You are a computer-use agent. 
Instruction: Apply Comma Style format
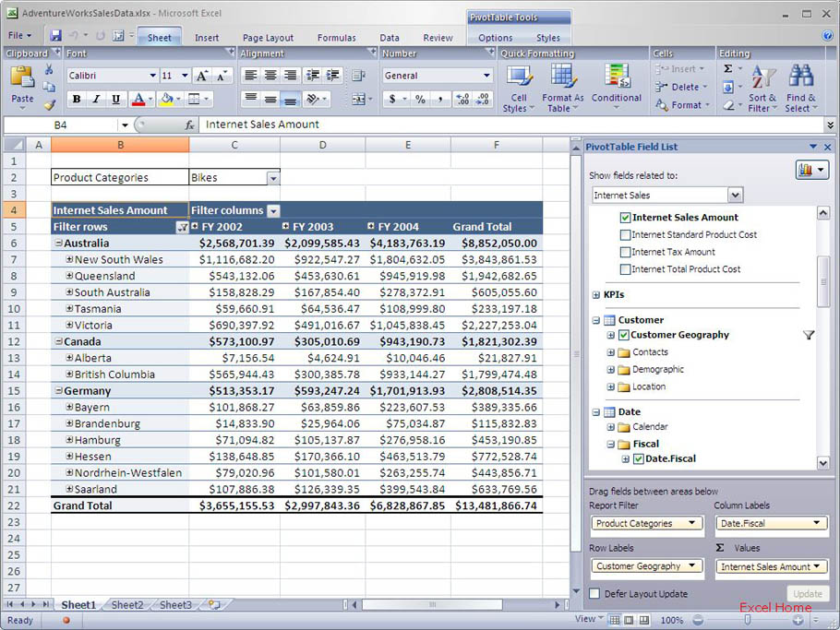(x=440, y=99)
